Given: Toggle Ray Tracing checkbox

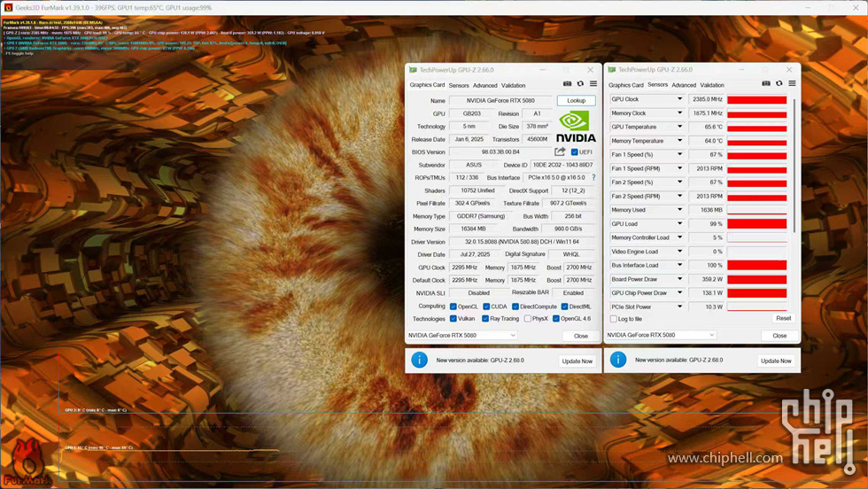Looking at the screenshot, I should tap(485, 318).
